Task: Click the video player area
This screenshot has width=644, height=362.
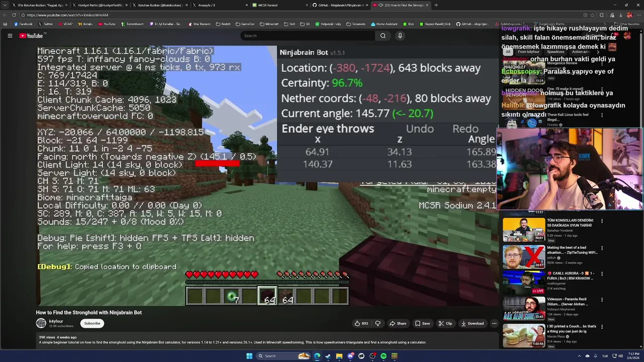Action: click(x=267, y=176)
